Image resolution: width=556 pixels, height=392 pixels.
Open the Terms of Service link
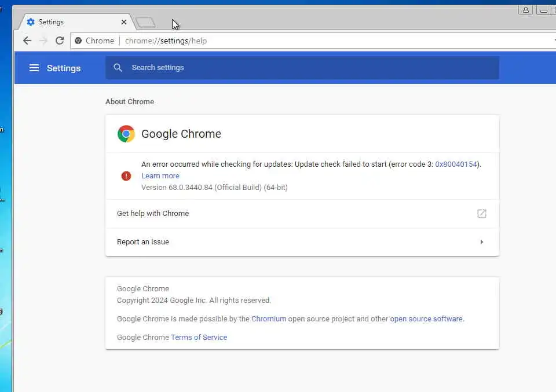pyautogui.click(x=199, y=337)
